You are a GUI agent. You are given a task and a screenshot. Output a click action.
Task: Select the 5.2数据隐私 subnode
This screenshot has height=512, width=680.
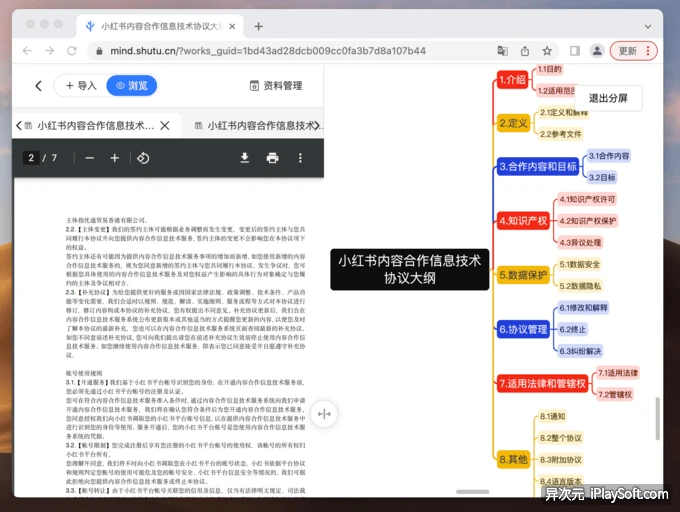pyautogui.click(x=580, y=286)
